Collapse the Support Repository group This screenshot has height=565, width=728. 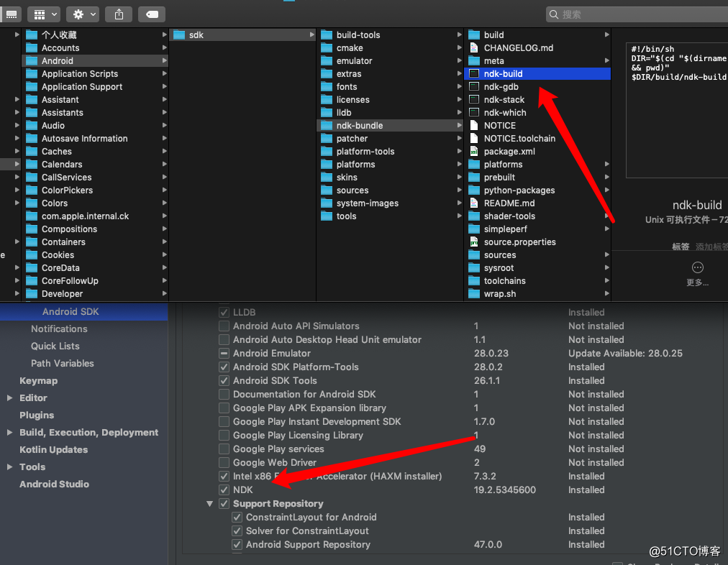pos(210,504)
